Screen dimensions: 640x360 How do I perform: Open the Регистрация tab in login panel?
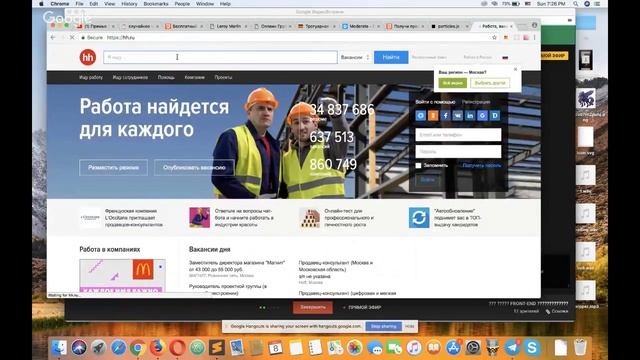tap(476, 102)
